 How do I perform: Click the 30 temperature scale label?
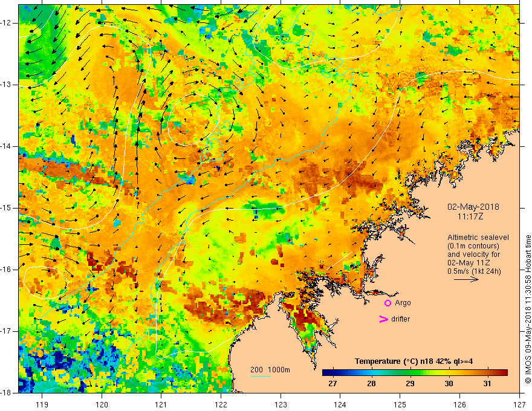point(449,384)
